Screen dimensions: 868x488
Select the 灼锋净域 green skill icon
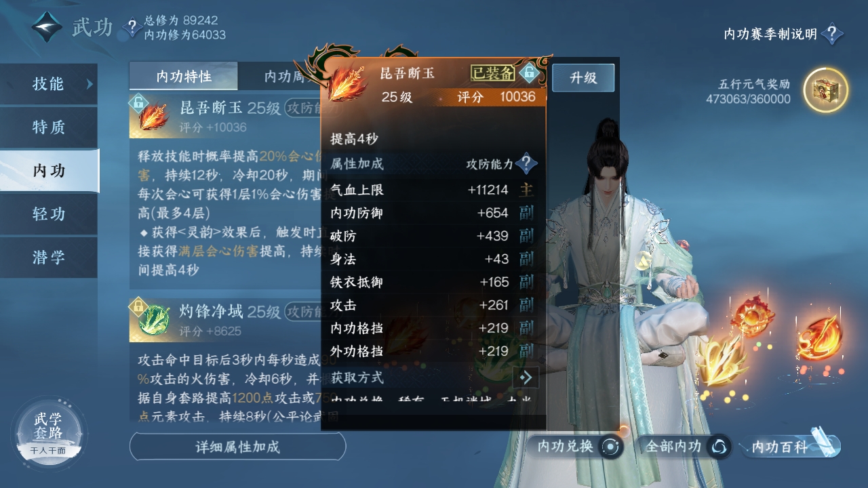click(153, 321)
